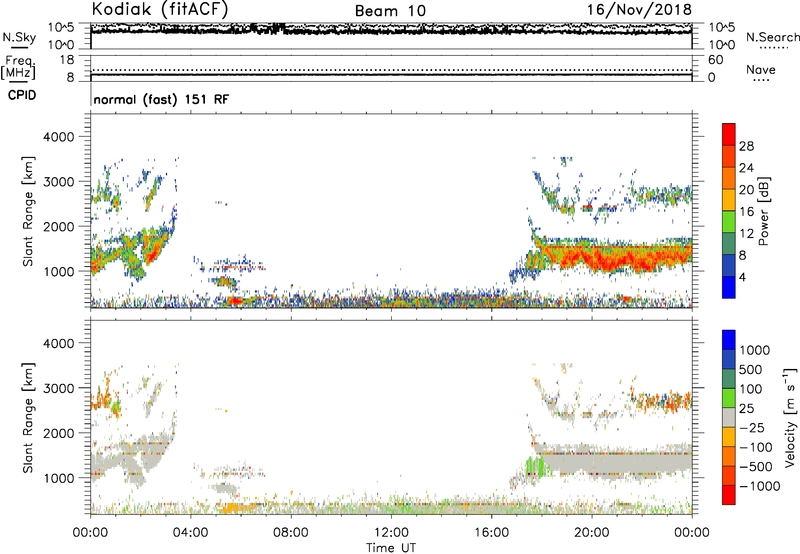800x554 pixels.
Task: Click the 20:00 time tick label
Action: [592, 533]
